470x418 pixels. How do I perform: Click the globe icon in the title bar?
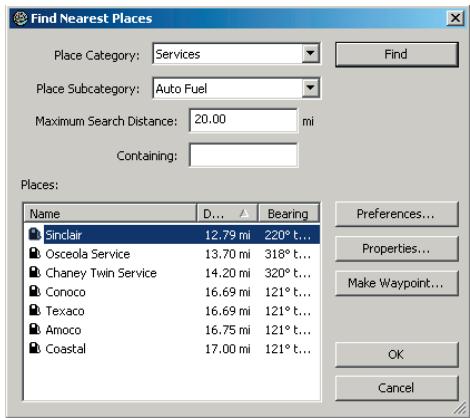20,18
